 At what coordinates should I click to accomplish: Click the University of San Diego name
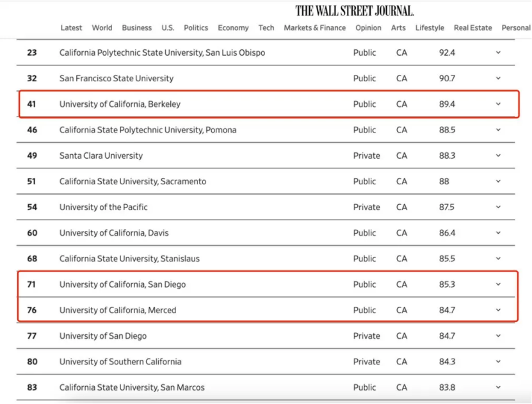103,337
